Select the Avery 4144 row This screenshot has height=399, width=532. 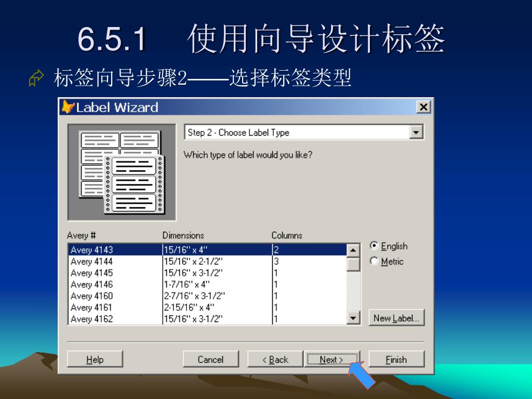[208, 261]
